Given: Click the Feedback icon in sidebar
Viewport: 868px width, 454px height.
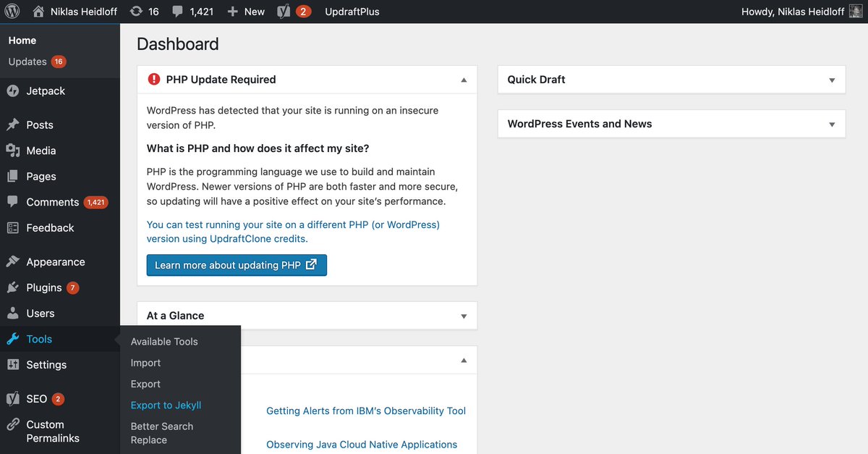Looking at the screenshot, I should coord(13,227).
